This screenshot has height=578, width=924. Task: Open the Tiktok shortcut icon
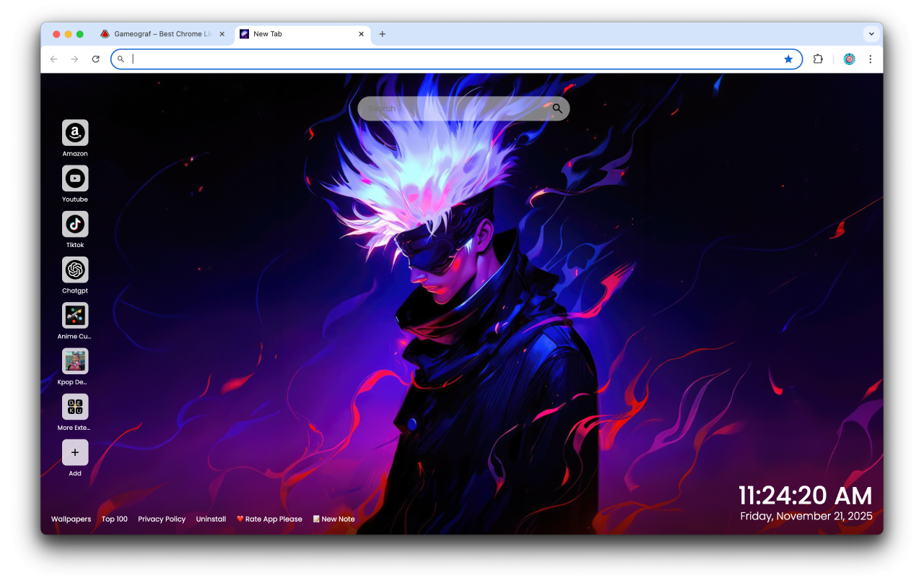coord(75,224)
